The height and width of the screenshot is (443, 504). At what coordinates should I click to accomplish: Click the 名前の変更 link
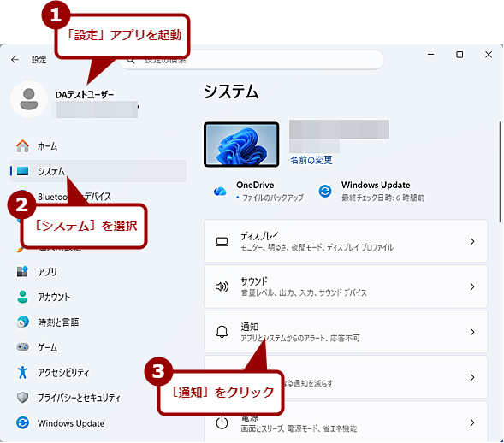[311, 160]
